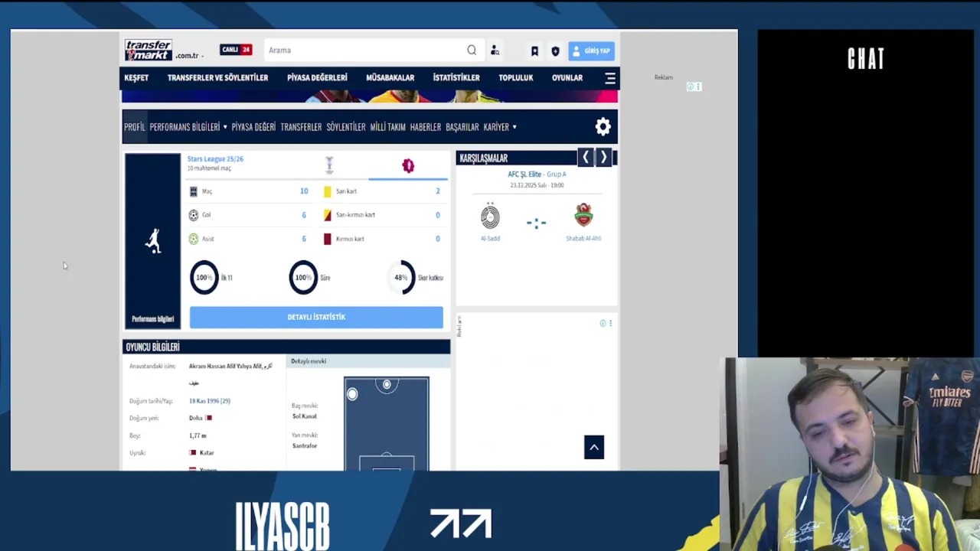Screen dimensions: 980x551
Task: Click the Sol Kanat main position text
Action: click(x=304, y=416)
